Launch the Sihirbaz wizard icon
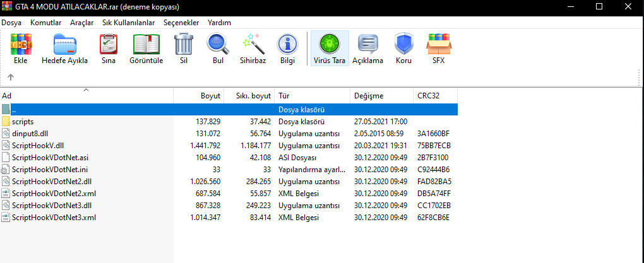 click(x=253, y=44)
